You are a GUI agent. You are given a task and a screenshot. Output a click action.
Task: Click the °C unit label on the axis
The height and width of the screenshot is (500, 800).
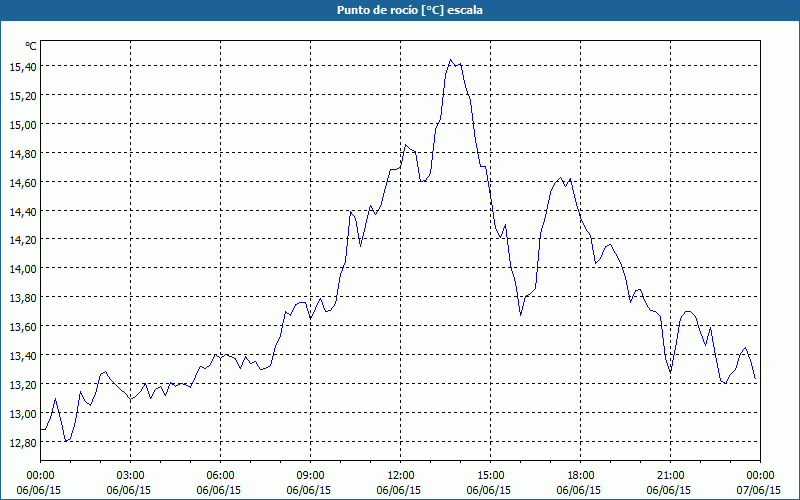[x=31, y=46]
